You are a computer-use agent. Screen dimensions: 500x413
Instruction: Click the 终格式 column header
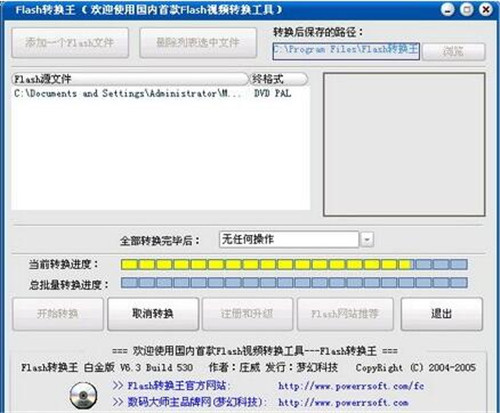(x=279, y=79)
